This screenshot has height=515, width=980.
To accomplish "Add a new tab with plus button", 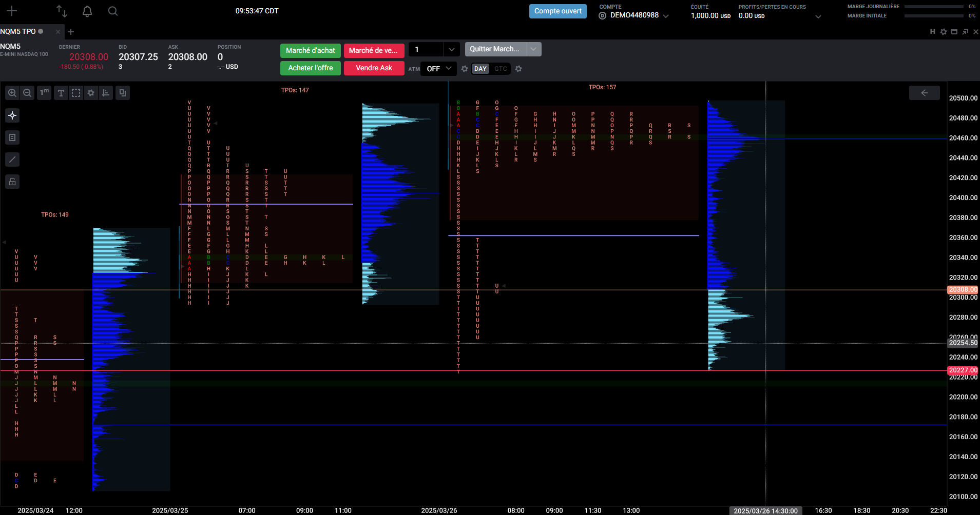I will pos(71,32).
